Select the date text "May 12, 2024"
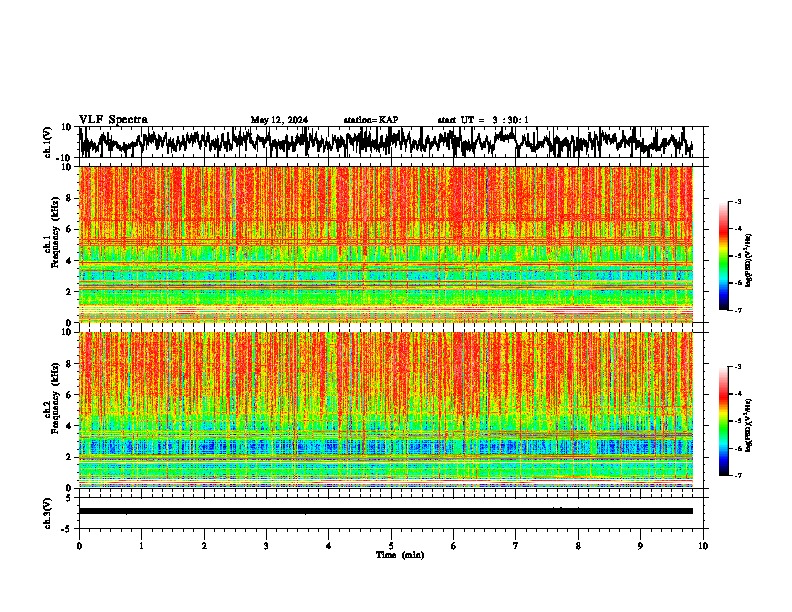The image size is (792, 612). 279,120
